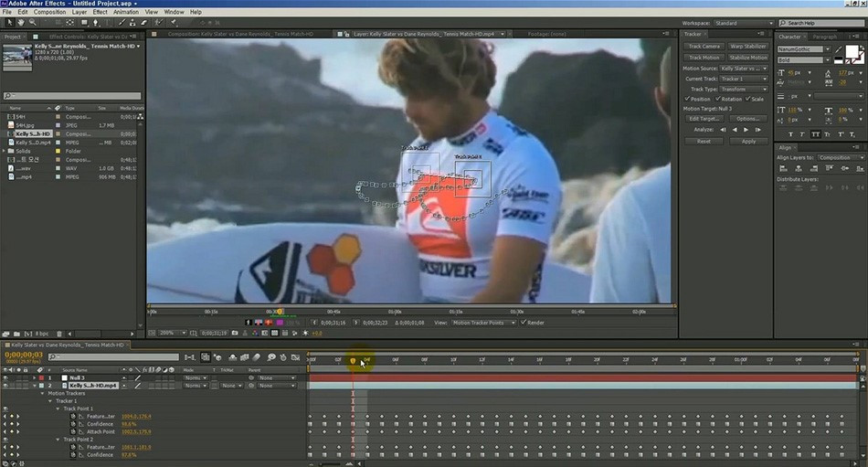Open 200% magnification dropdown
This screenshot has width=868, height=467.
(173, 333)
